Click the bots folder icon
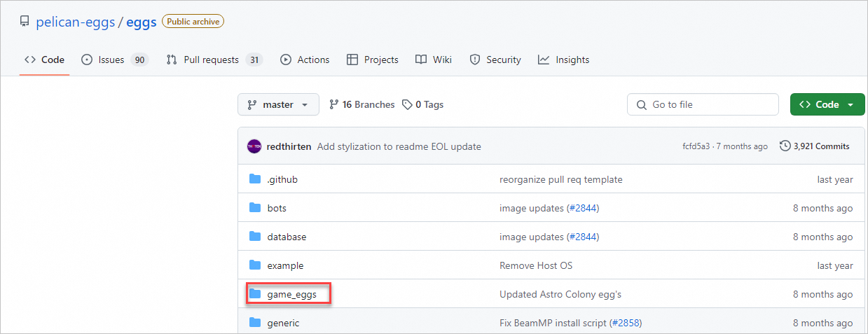868x334 pixels. point(255,208)
